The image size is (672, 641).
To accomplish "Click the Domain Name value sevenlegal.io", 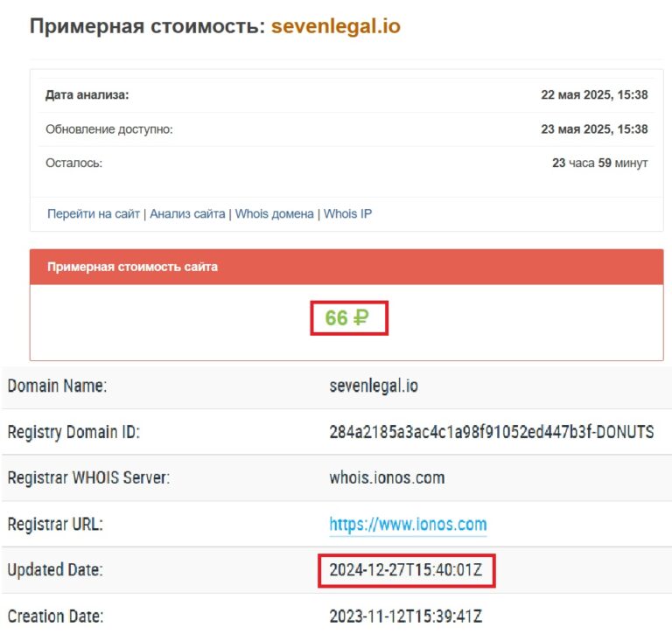I will (x=374, y=386).
